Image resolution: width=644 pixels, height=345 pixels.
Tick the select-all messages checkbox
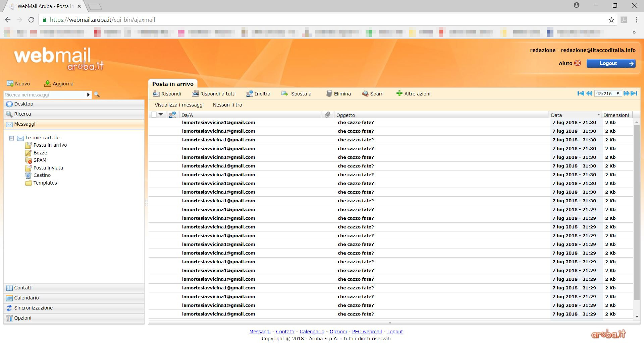(154, 115)
